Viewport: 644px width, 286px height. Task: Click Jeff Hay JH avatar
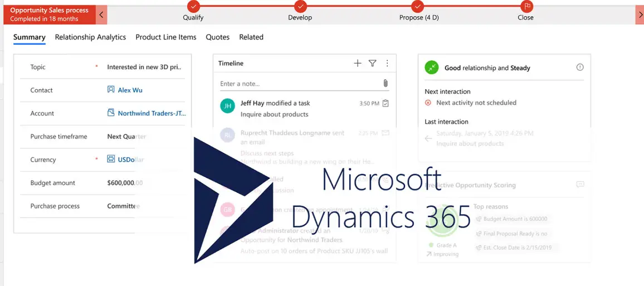click(227, 105)
